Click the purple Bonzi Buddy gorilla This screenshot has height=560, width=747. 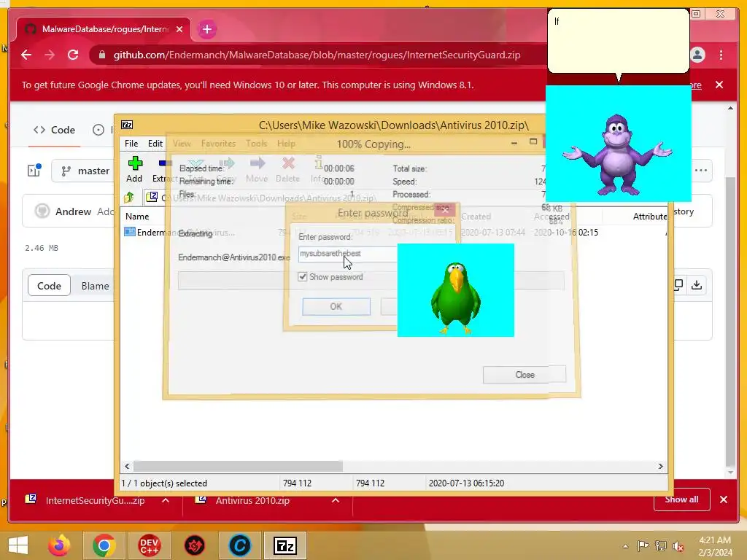click(617, 155)
